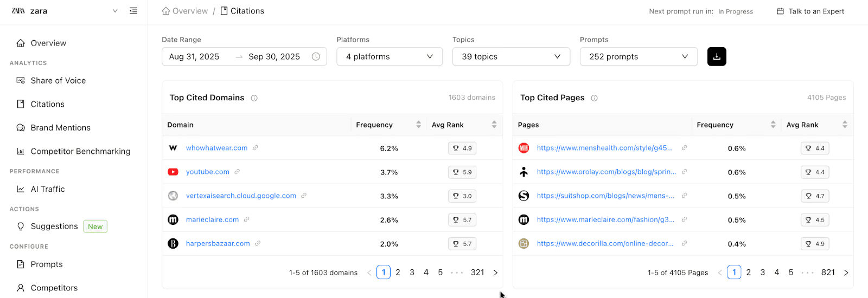Open the menshealth.com style page link
This screenshot has height=298, width=868.
tap(604, 148)
